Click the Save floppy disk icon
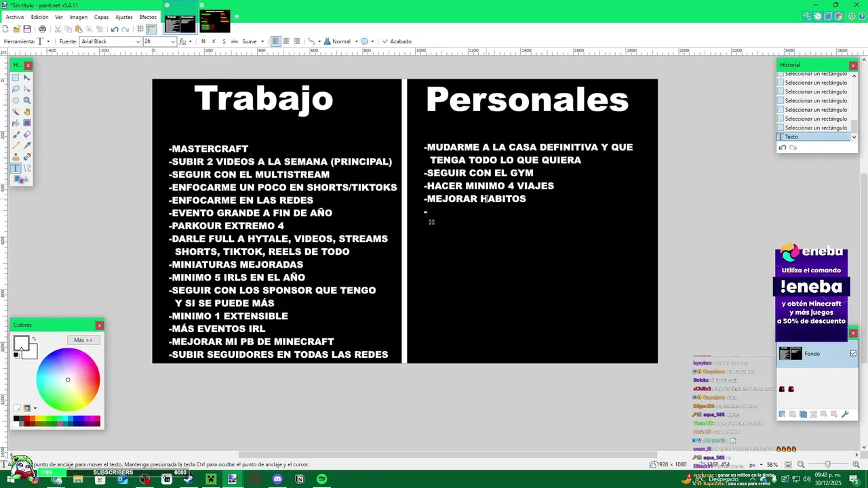 coord(27,29)
